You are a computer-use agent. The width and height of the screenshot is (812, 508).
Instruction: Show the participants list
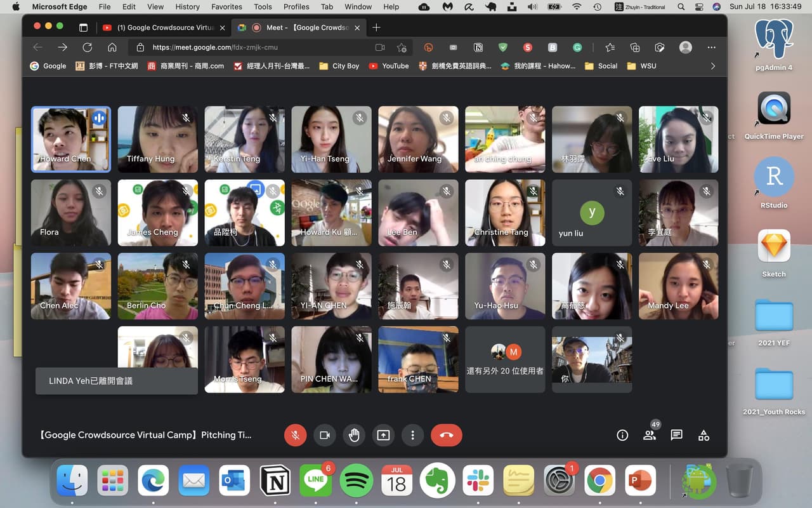tap(649, 435)
